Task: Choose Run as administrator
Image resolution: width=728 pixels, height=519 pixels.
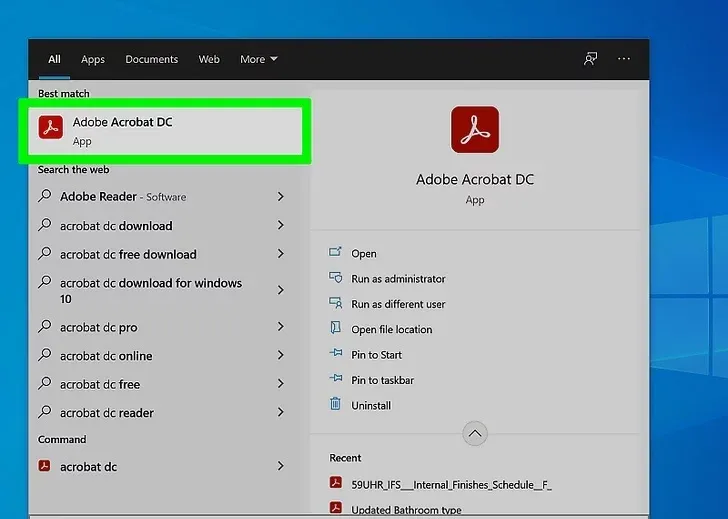Action: coord(398,279)
